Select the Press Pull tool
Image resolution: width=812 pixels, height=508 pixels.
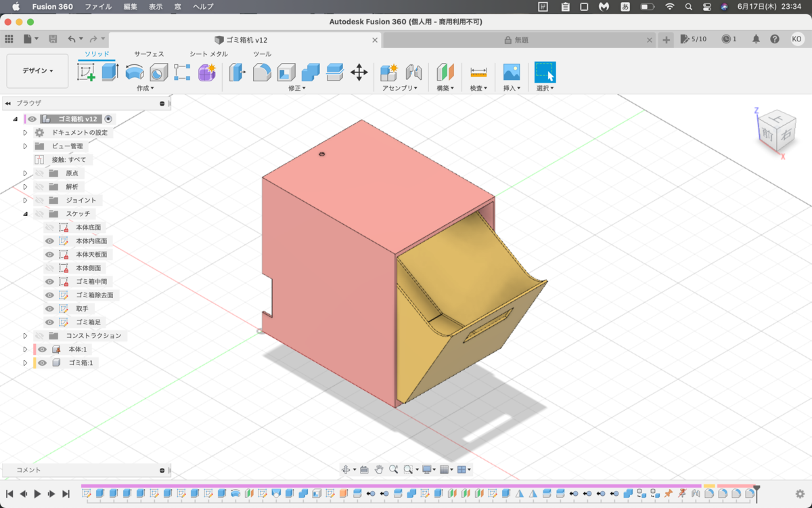[x=238, y=72]
